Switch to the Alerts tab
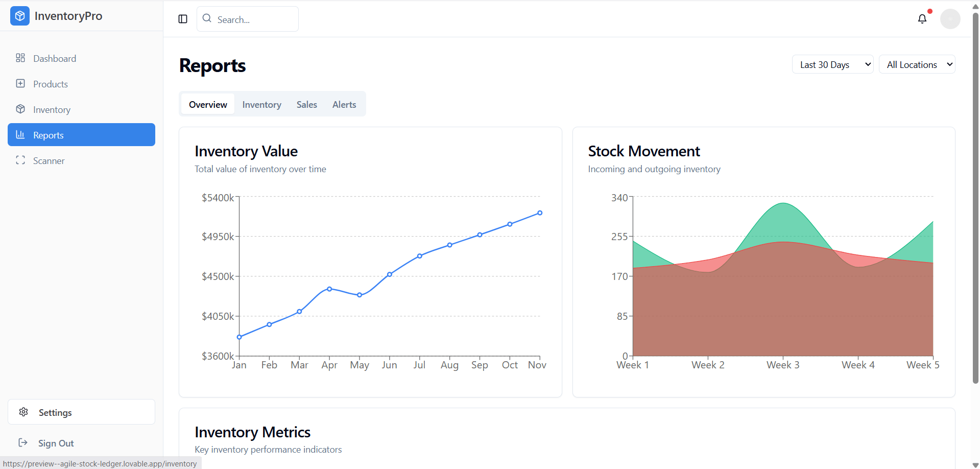 [344, 104]
